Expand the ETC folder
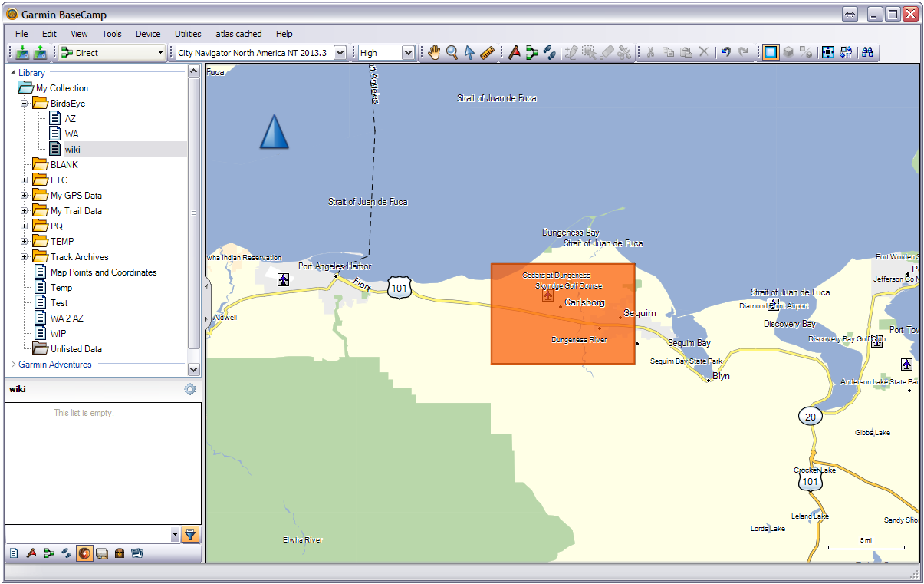 (x=25, y=180)
